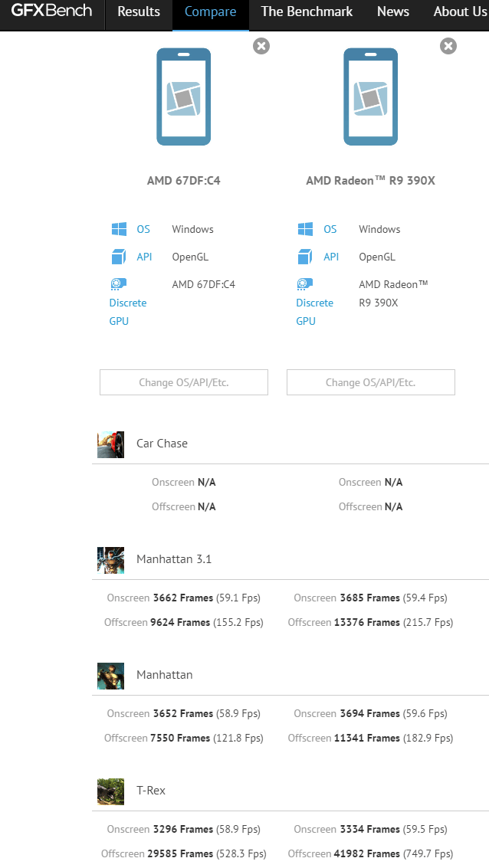Go to the News tab
The height and width of the screenshot is (868, 489).
393,11
